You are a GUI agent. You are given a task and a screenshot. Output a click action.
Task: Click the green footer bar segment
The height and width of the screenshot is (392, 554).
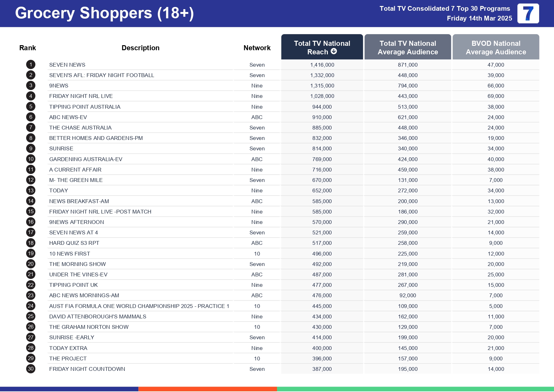[415, 389]
